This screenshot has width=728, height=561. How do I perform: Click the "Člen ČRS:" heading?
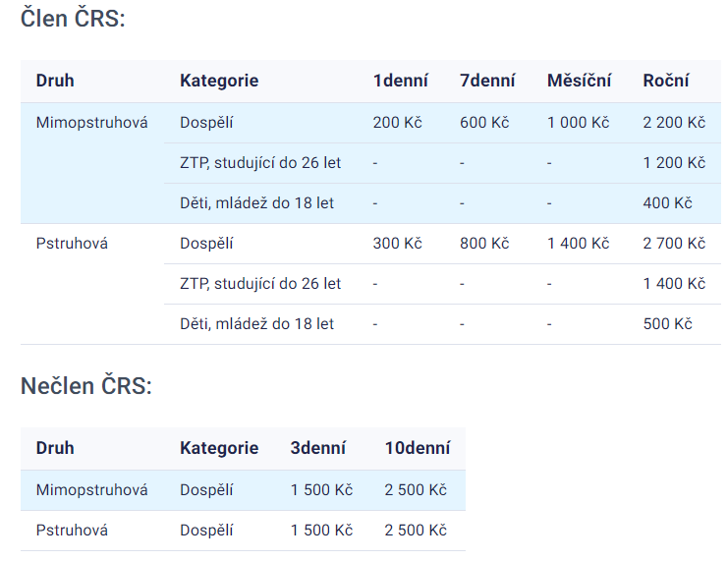tap(74, 19)
